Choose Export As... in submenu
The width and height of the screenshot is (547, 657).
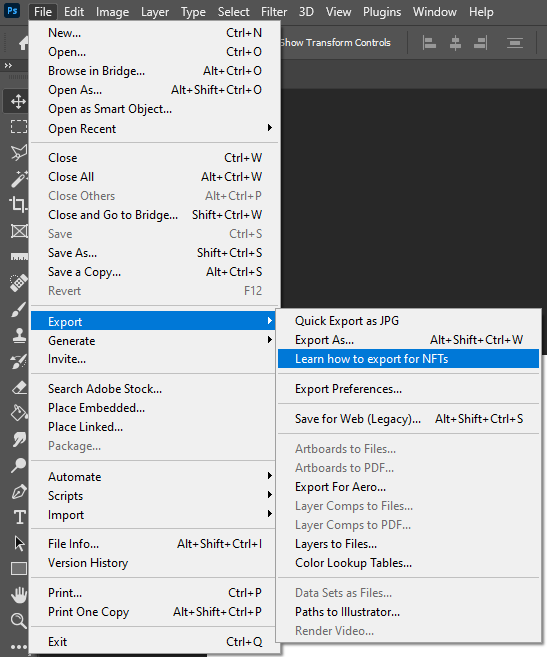click(408, 340)
